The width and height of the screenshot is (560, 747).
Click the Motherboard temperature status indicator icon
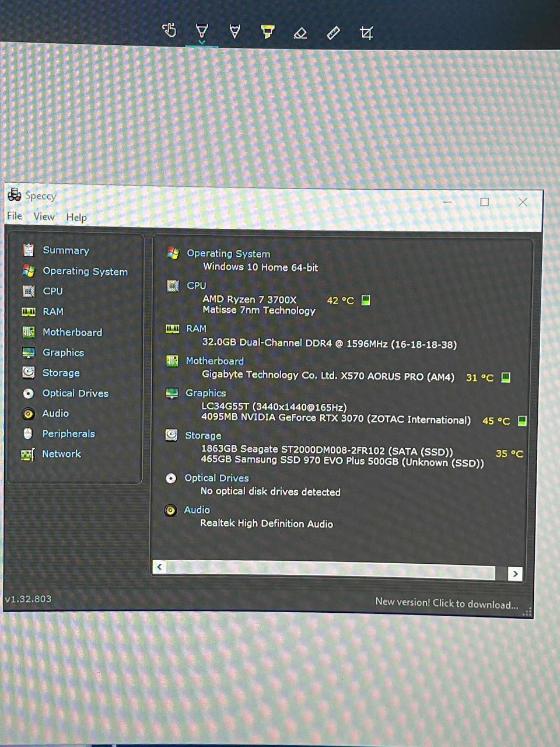506,377
